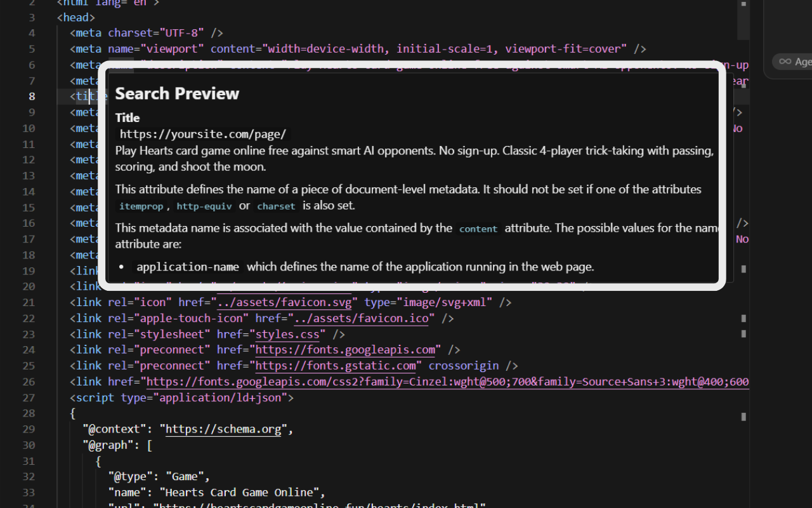Click the "@graph" JSON key
The image size is (812, 508).
108,445
